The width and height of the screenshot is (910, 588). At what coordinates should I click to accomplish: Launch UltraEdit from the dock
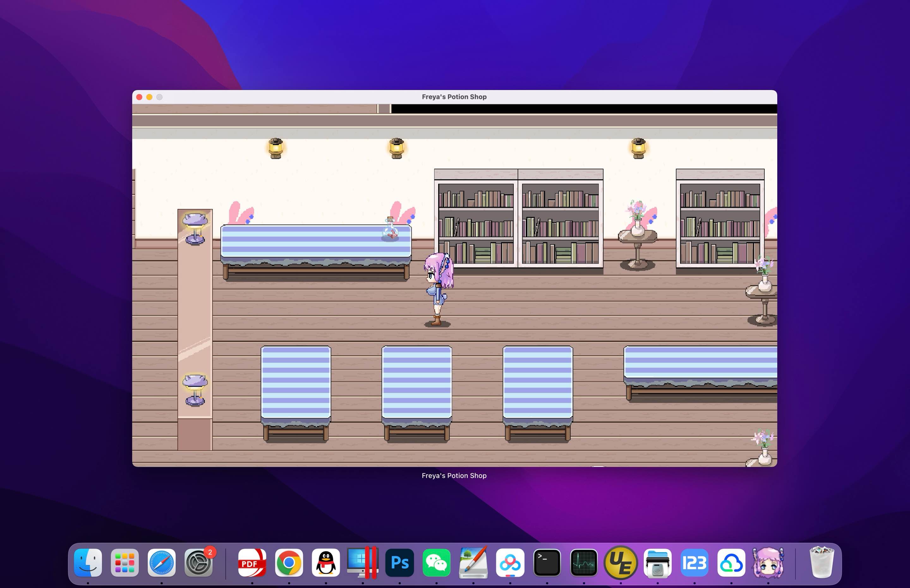tap(621, 562)
